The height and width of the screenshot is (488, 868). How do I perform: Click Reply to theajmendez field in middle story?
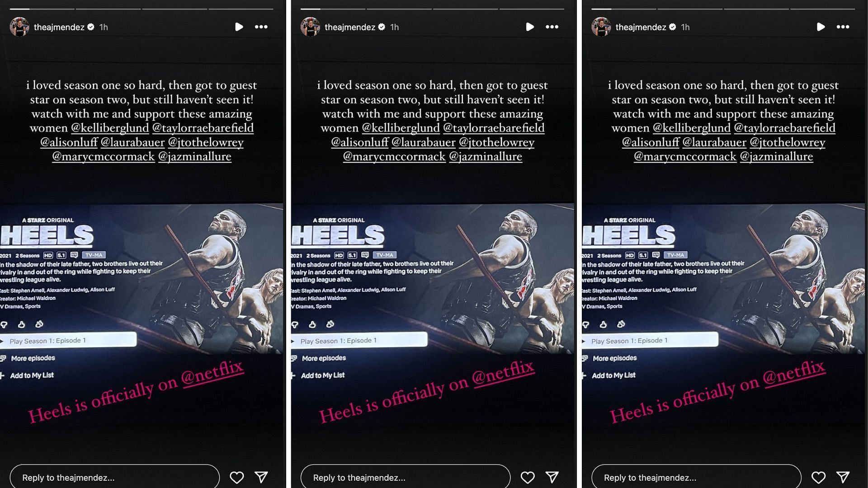(405, 477)
